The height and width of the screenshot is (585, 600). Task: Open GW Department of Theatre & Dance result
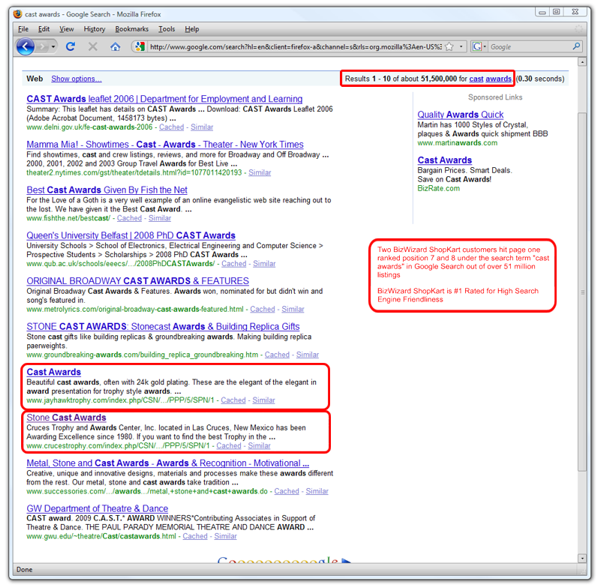(x=97, y=508)
